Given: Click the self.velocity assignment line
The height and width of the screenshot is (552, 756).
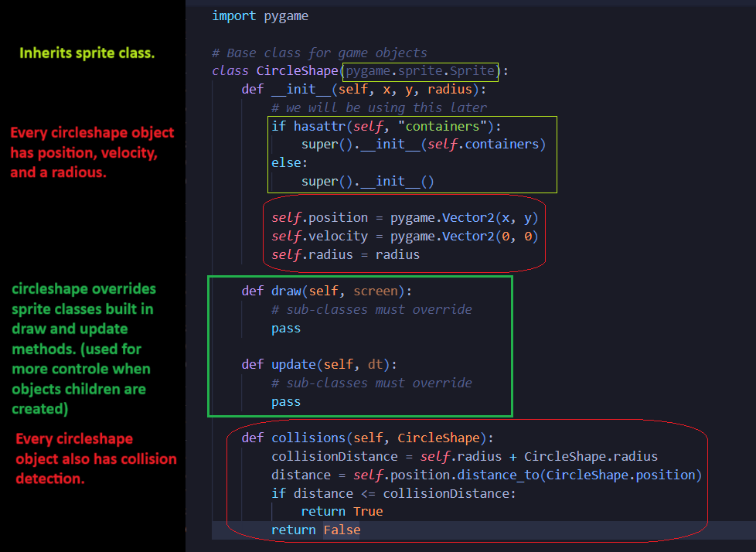Looking at the screenshot, I should point(405,236).
